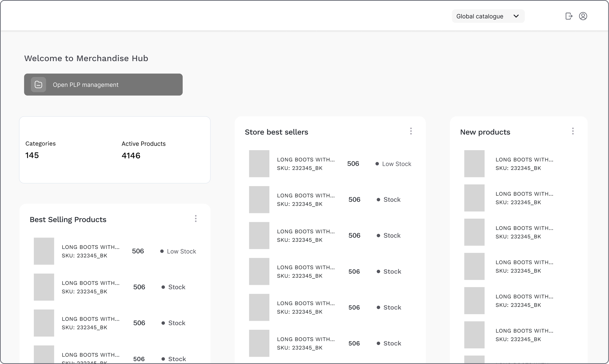Click Low Stock label in Best Selling Products
Viewport: 609px width, 364px height.
click(x=181, y=252)
